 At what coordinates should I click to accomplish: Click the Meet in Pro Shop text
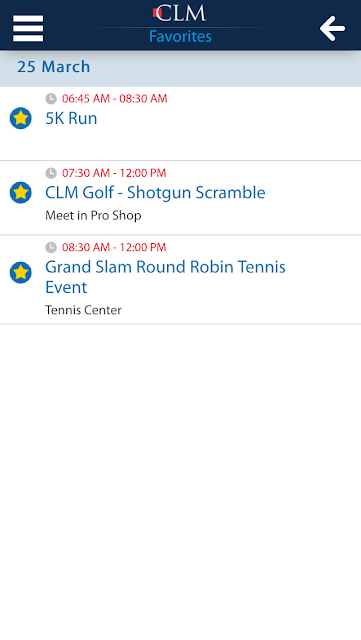[93, 215]
